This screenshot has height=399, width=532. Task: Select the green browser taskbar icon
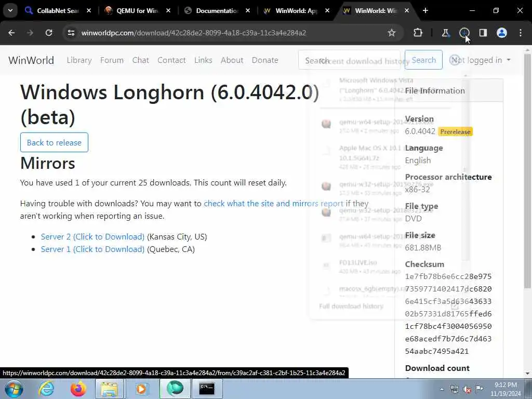175,389
